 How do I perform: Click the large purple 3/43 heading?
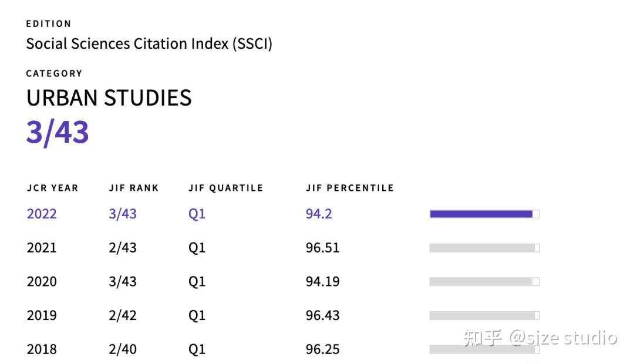pos(58,132)
